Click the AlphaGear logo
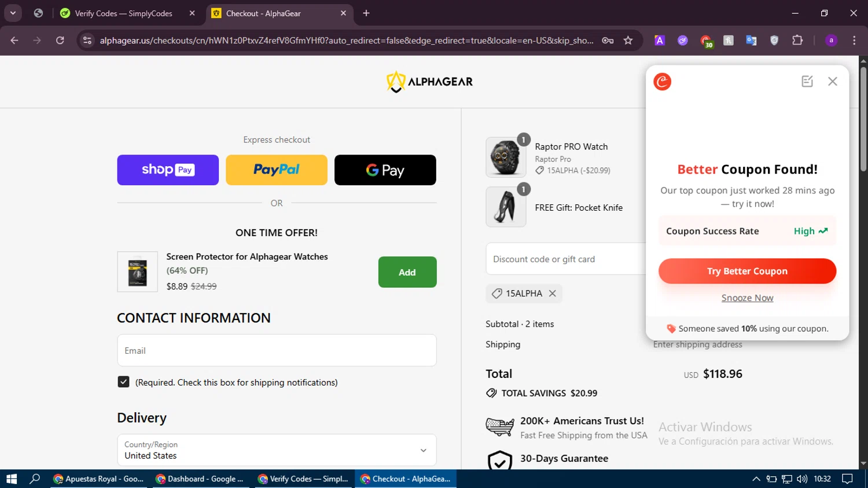 pos(429,82)
